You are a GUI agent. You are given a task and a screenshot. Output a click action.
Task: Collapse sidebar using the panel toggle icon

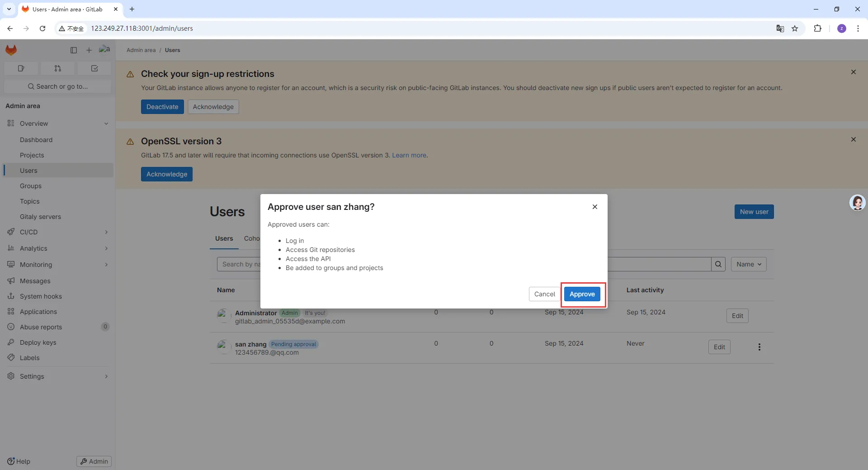[x=74, y=50]
